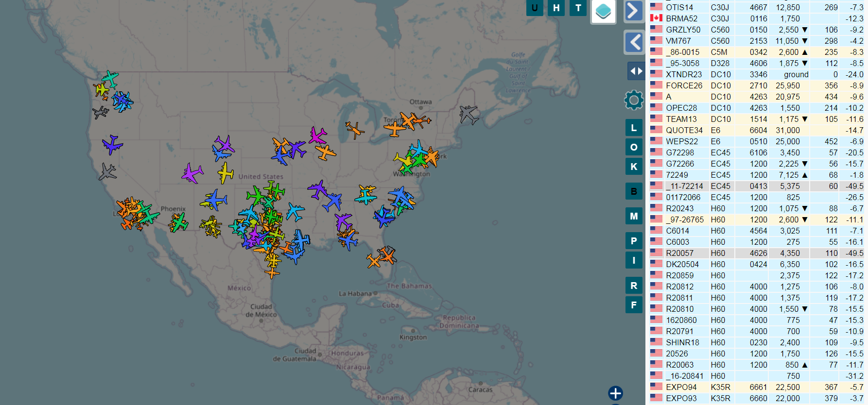Select blue aircraft icon south of Phoenix label
The height and width of the screenshot is (405, 868).
tap(214, 200)
